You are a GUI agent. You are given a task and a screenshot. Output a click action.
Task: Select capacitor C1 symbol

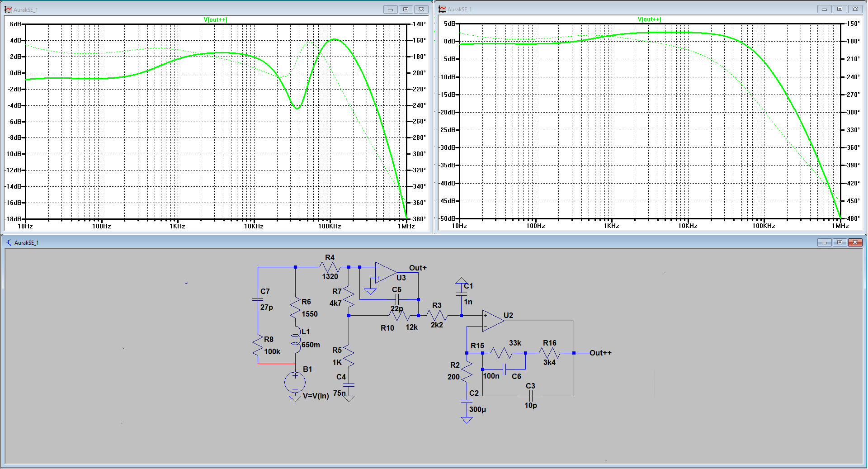pyautogui.click(x=461, y=294)
